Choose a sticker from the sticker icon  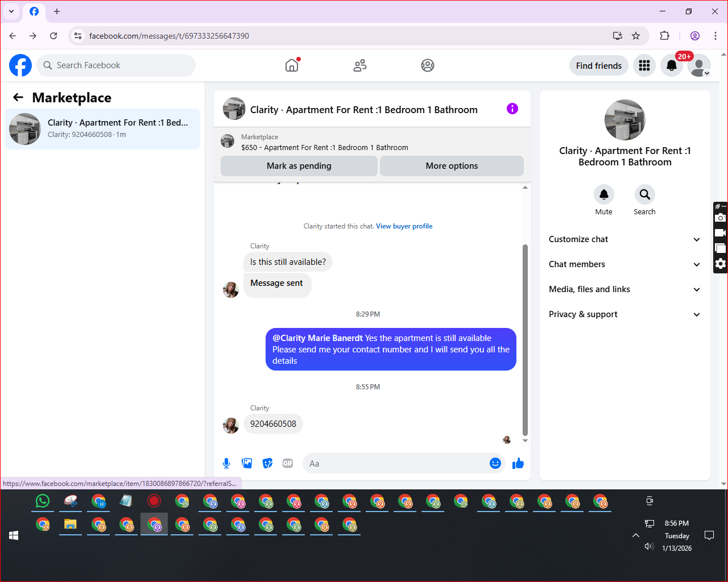(267, 463)
